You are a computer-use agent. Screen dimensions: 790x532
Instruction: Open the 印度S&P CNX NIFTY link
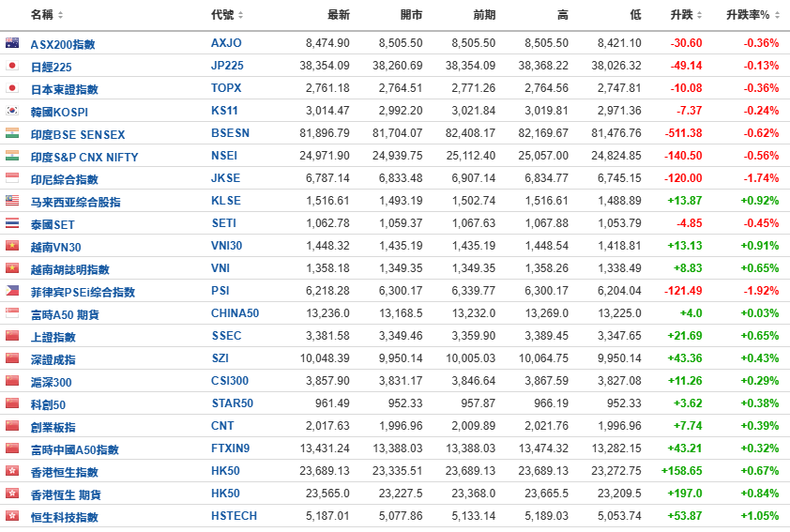(x=84, y=158)
